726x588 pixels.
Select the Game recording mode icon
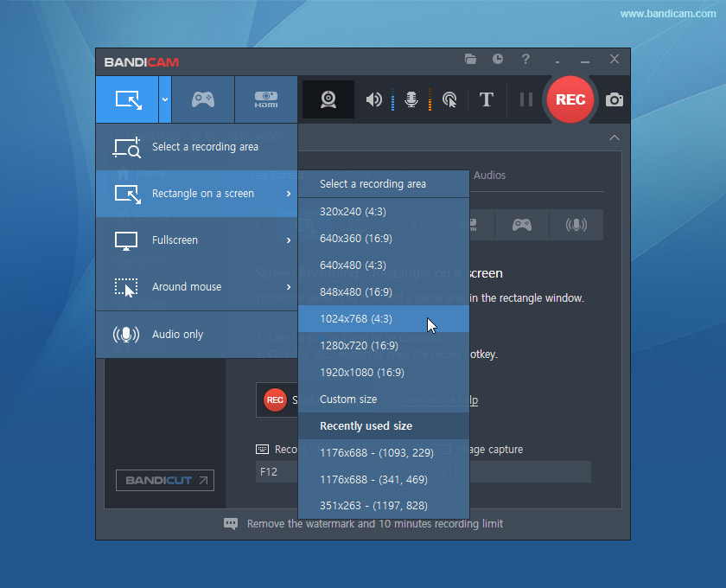coord(203,99)
